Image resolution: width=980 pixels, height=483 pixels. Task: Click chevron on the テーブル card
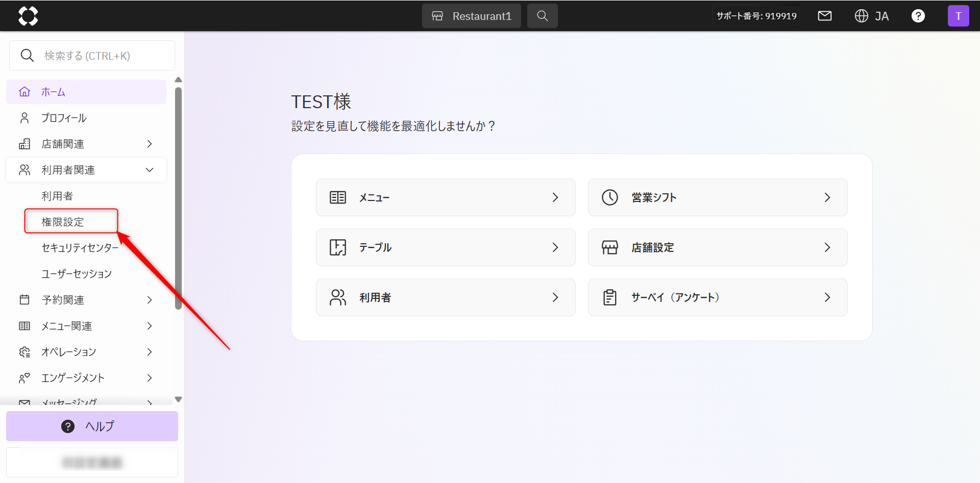coord(555,247)
